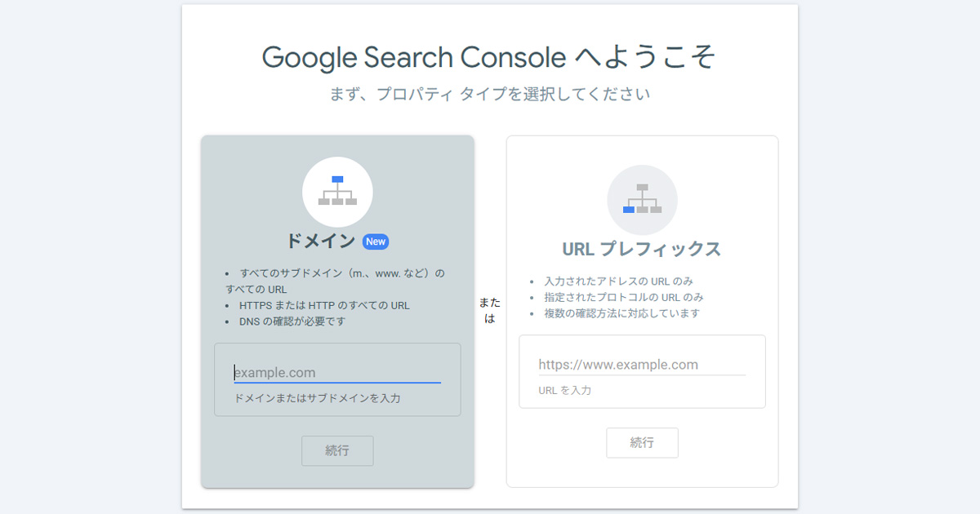Click the blue New badge beside ドメイン
980x514 pixels.
(x=376, y=241)
